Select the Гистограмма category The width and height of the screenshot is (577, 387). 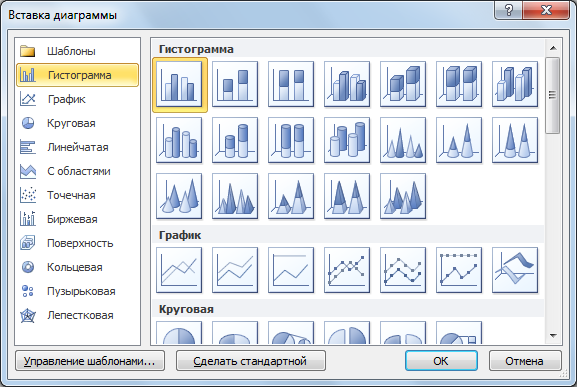coord(78,75)
